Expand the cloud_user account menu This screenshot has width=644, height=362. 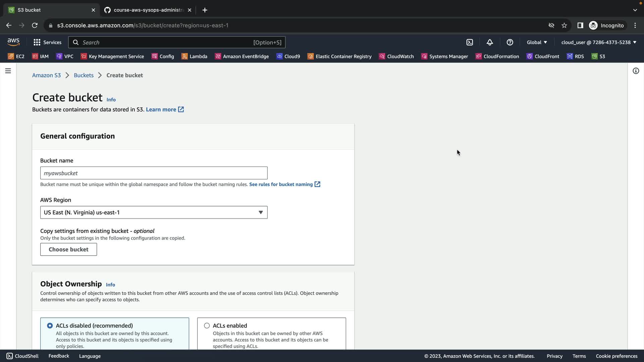click(599, 42)
